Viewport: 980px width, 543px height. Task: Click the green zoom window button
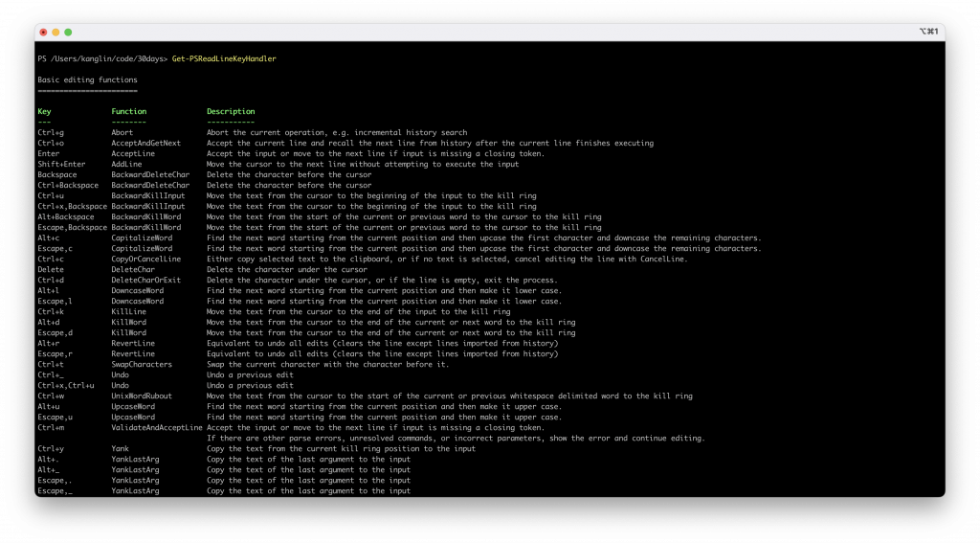[x=68, y=32]
